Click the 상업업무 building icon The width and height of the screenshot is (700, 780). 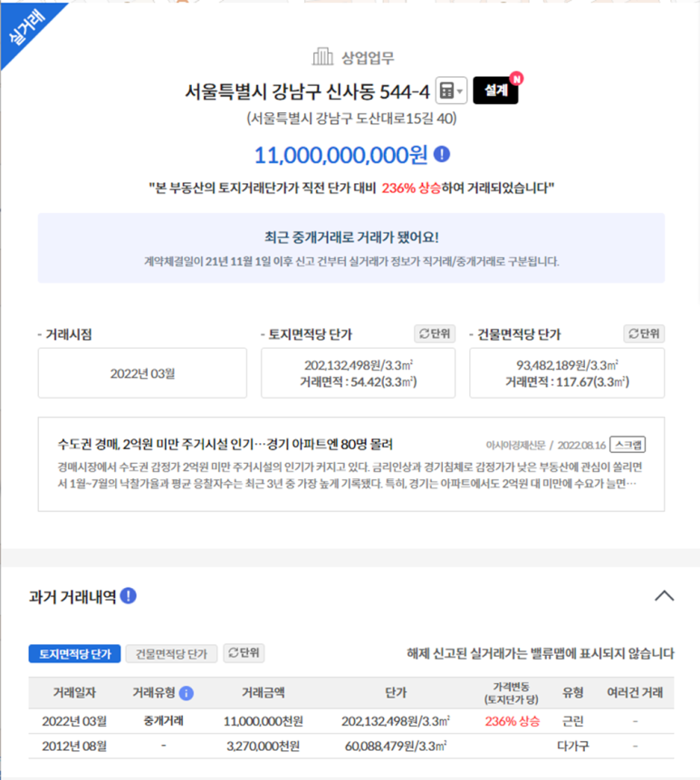(322, 57)
